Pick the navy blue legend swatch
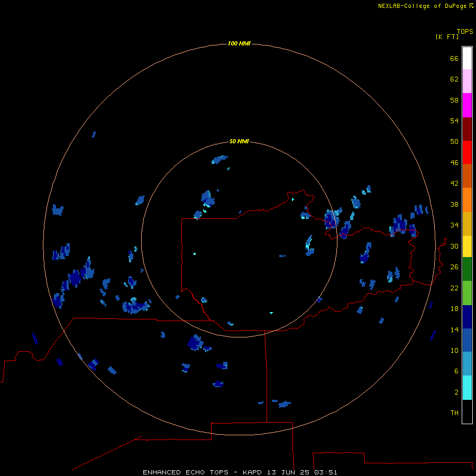 [x=467, y=317]
